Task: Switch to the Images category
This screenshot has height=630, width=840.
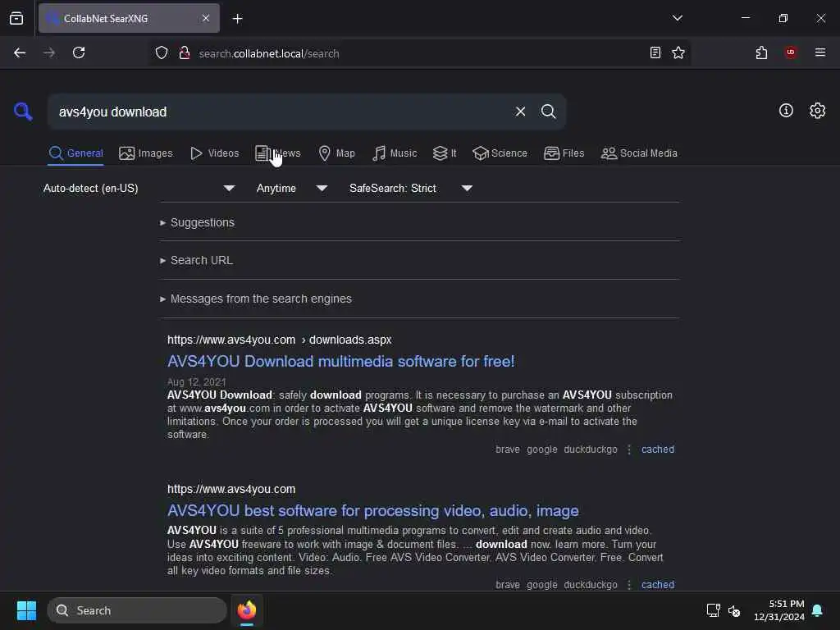Action: coord(146,153)
